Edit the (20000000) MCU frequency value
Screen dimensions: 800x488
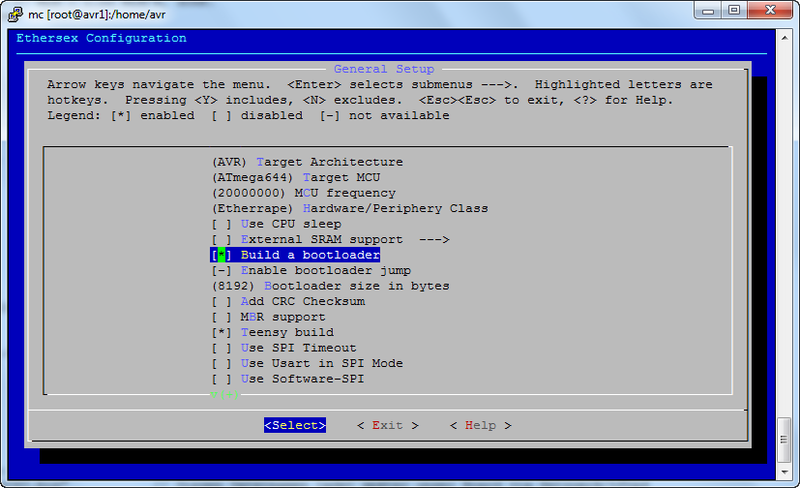click(303, 193)
